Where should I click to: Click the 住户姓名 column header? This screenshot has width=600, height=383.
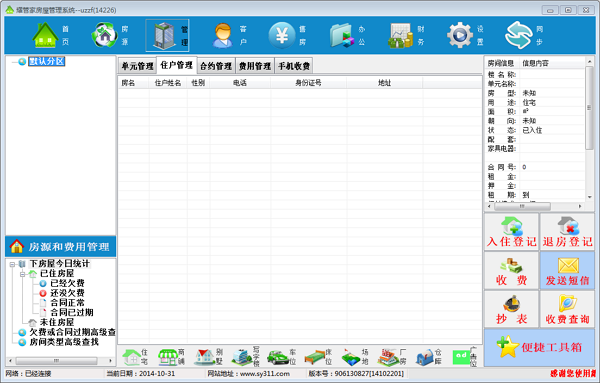168,83
